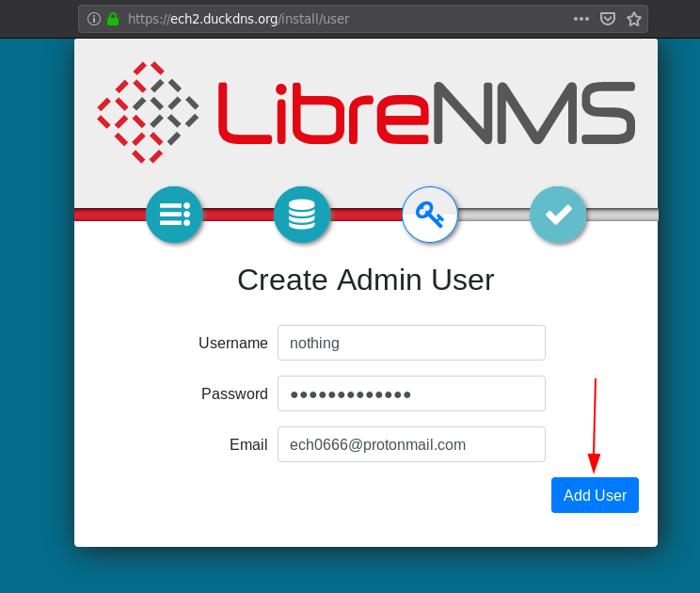Bookmark this page with the star icon

(x=634, y=19)
